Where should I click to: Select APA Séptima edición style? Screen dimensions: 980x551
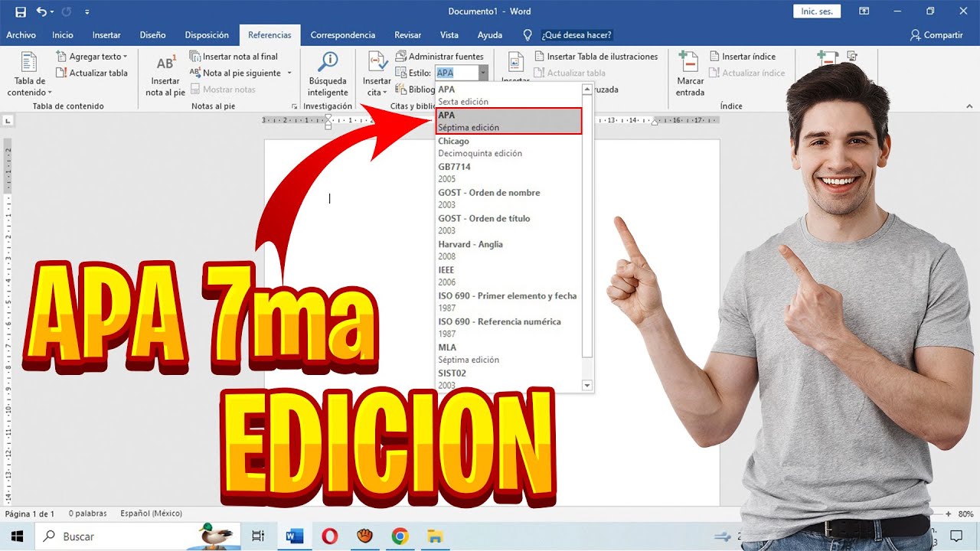pyautogui.click(x=508, y=121)
